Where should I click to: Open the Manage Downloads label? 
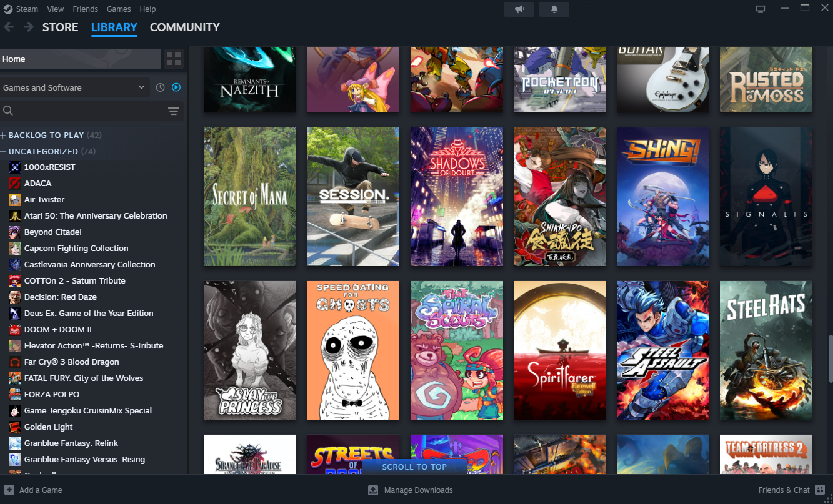coord(419,490)
